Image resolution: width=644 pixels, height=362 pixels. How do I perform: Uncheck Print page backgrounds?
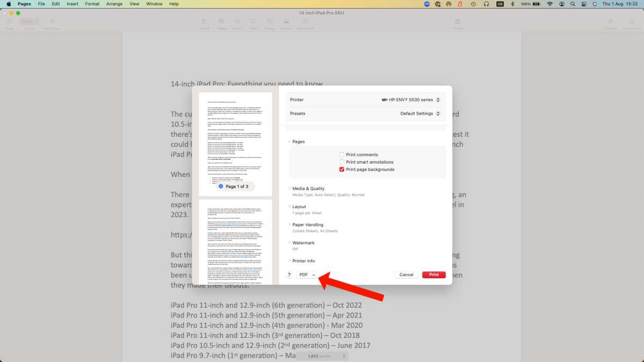(342, 169)
